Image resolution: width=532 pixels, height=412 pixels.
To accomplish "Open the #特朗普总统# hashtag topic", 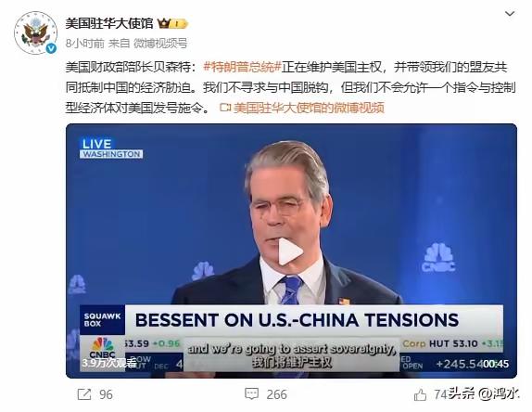I will tap(242, 67).
